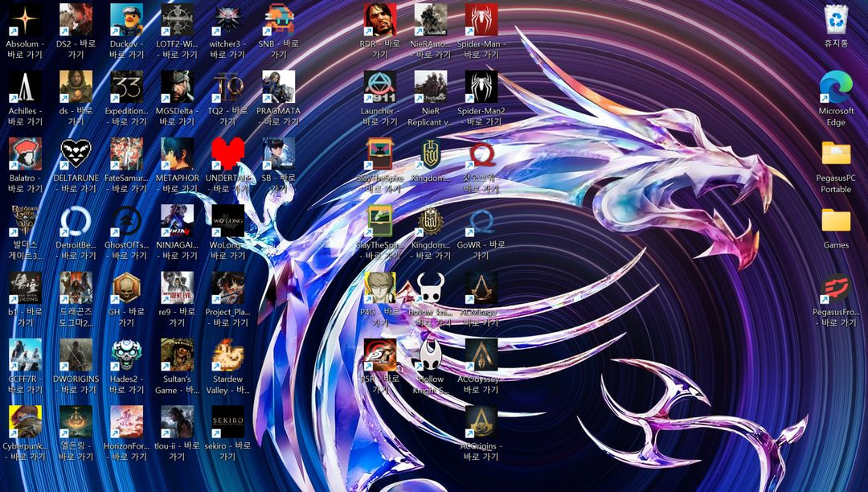The height and width of the screenshot is (492, 868).
Task: Select the PRAGMATA shortcut
Action: click(278, 87)
